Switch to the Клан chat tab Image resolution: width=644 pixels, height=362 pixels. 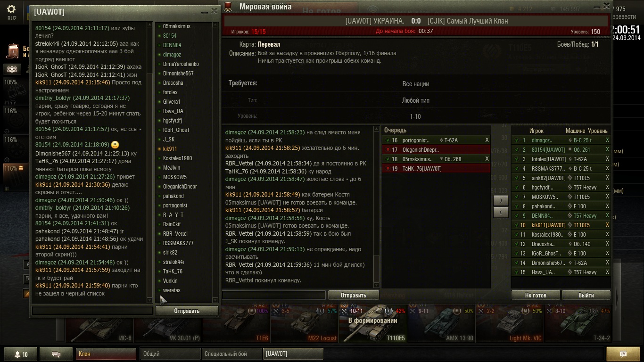(106, 354)
